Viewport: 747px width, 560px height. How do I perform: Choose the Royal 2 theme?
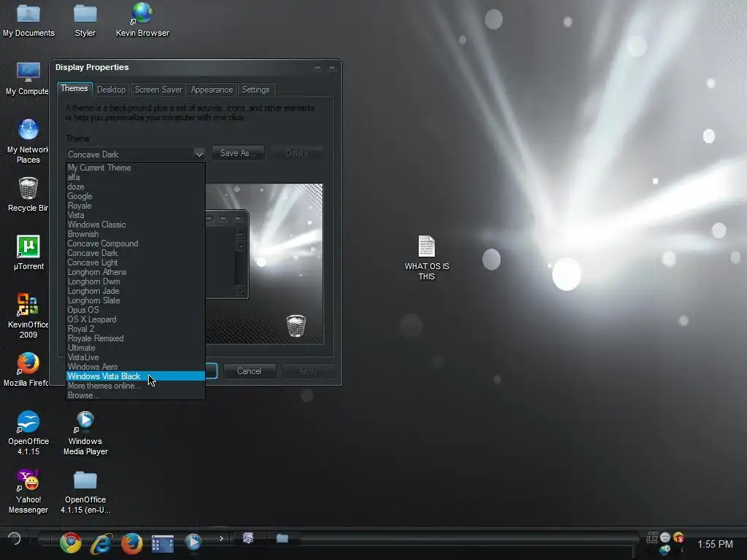135,329
